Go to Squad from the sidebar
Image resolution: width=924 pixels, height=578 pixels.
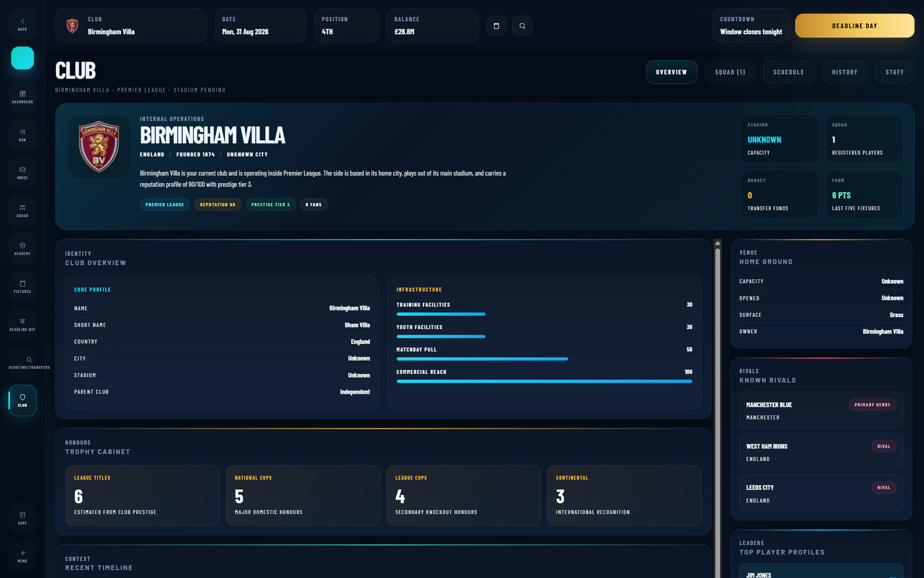click(x=22, y=211)
